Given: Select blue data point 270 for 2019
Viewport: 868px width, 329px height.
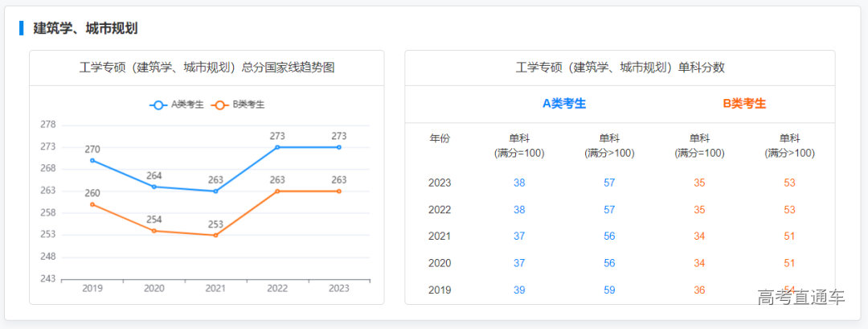Looking at the screenshot, I should [92, 160].
